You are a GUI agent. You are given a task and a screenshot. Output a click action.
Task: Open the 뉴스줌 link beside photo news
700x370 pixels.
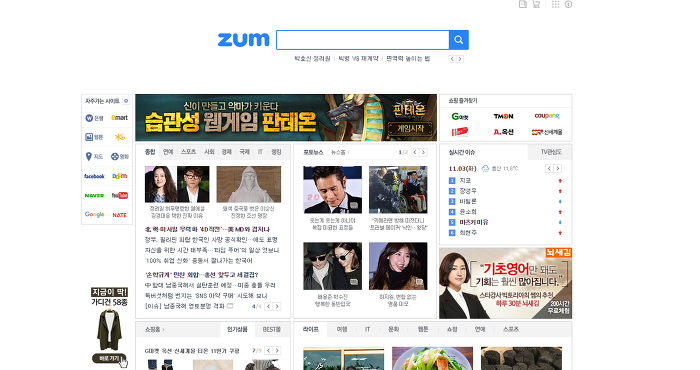[x=340, y=153]
